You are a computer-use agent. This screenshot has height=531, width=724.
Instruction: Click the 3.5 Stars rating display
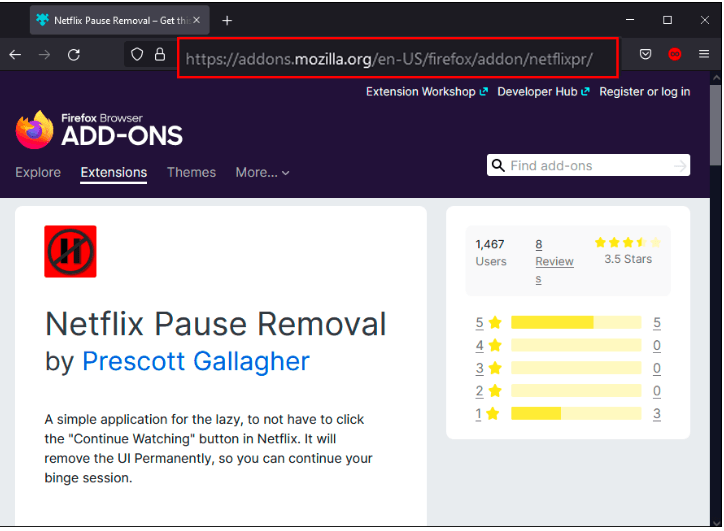click(x=628, y=251)
